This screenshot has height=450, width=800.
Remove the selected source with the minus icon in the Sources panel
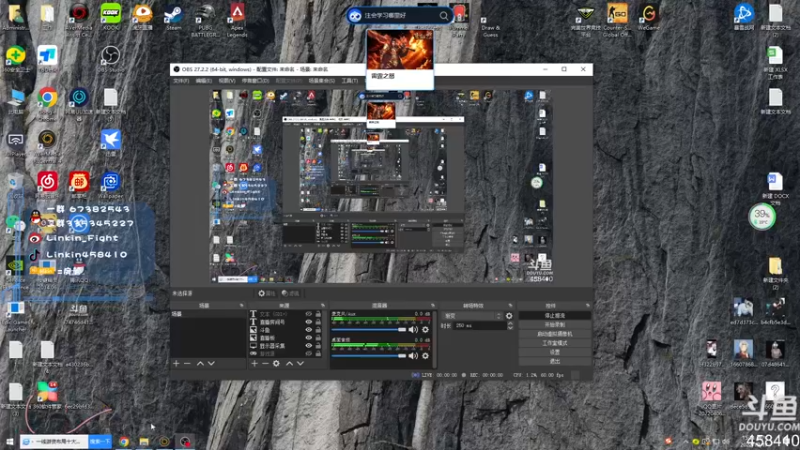(265, 363)
